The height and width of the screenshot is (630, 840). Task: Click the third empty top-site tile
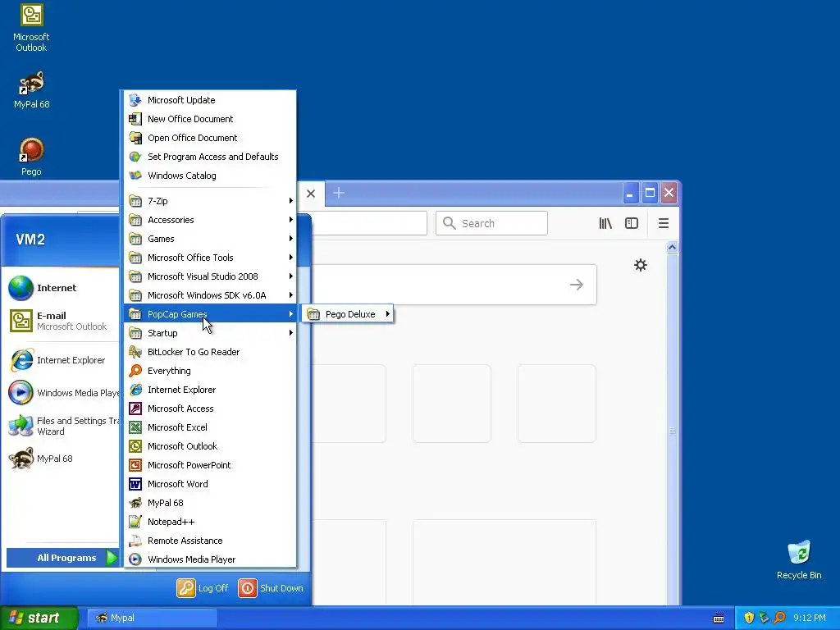point(557,404)
